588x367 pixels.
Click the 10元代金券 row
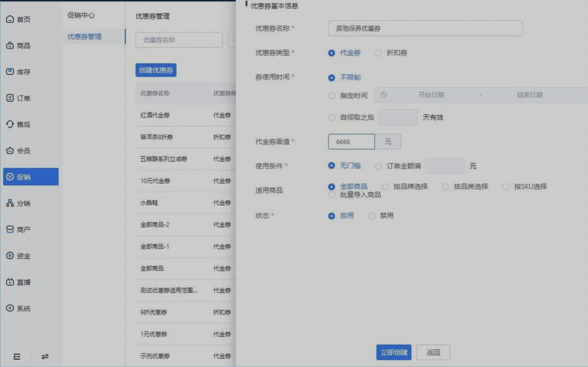(185, 181)
